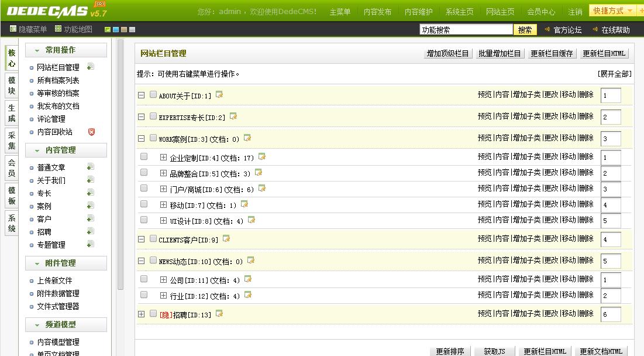Click edit icon next to NEWS动态 column
The height and width of the screenshot is (356, 644).
(x=250, y=261)
